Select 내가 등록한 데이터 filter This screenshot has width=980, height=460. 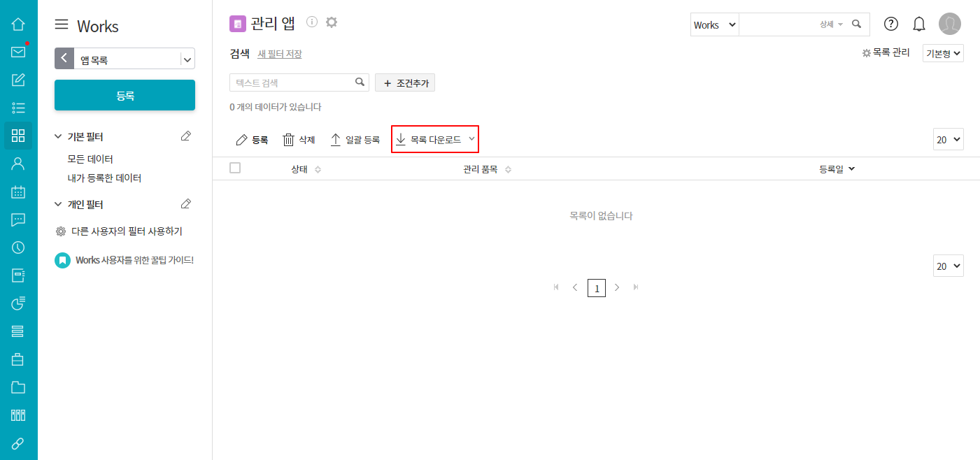point(104,178)
